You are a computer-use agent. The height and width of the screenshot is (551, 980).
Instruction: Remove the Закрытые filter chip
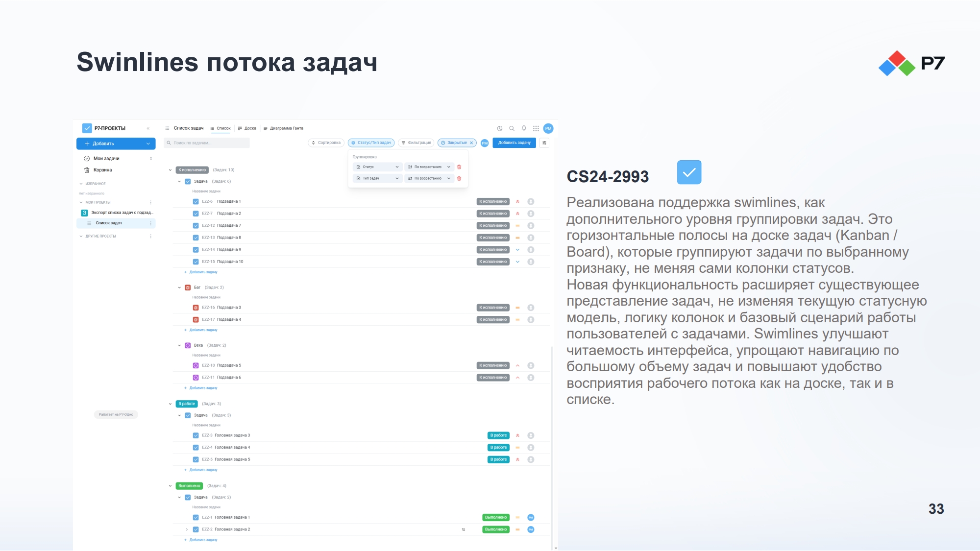point(471,143)
